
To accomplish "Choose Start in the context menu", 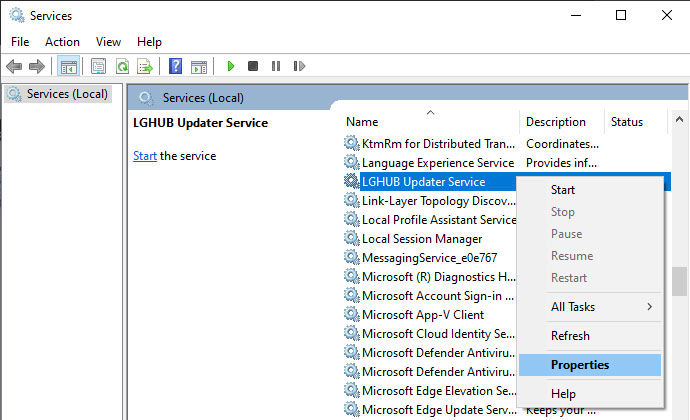I will click(x=590, y=190).
